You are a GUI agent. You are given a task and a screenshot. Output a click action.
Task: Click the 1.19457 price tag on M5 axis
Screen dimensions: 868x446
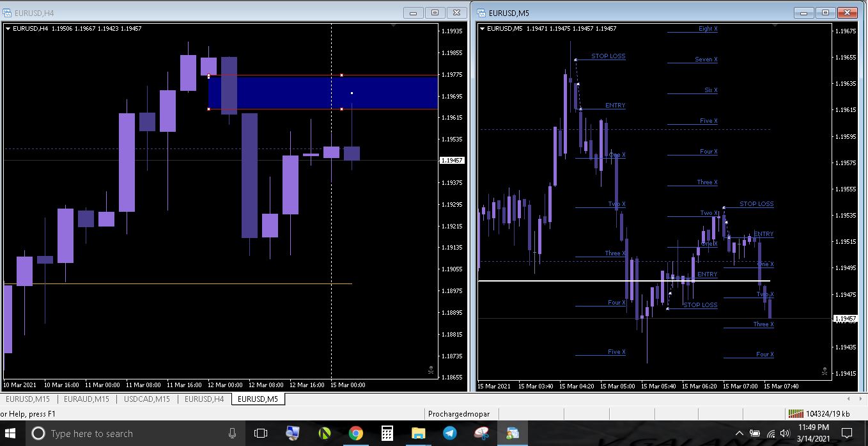pyautogui.click(x=846, y=318)
